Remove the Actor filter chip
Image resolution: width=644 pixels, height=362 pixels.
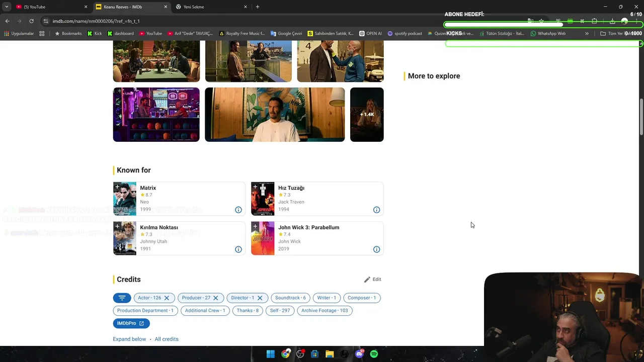point(167,298)
